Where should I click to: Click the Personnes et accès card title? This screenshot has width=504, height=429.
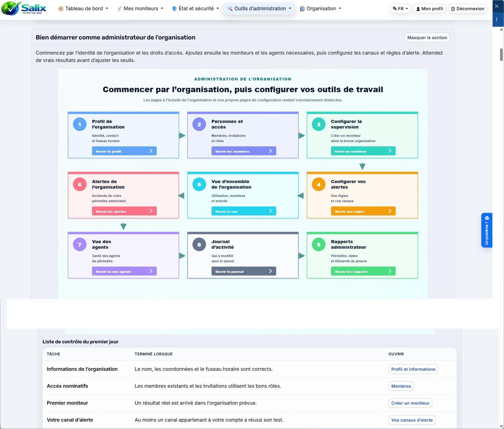[227, 124]
